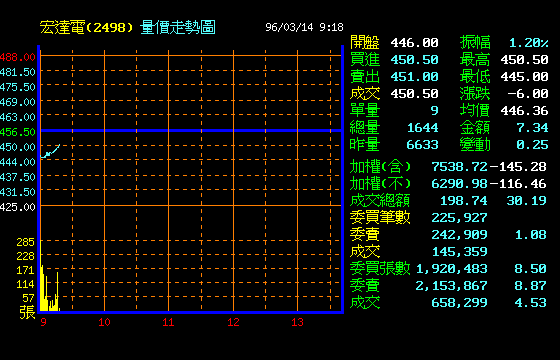Select the 委買筆數 value 225,927
The height and width of the screenshot is (360, 560).
459,218
